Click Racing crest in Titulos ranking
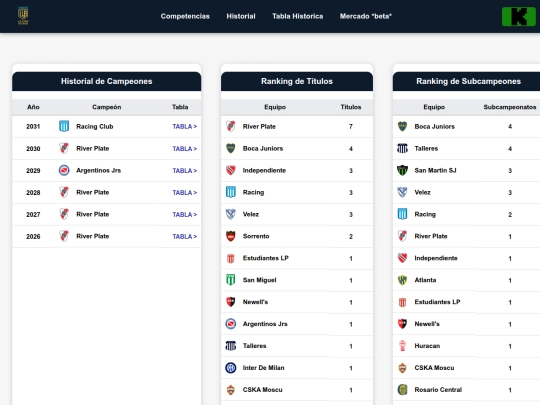Image resolution: width=540 pixels, height=405 pixels. 231,192
